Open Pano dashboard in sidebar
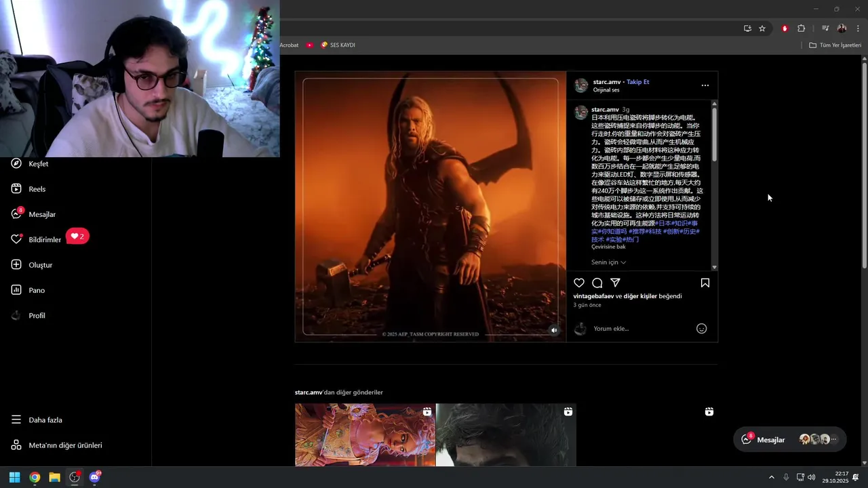 coord(28,290)
